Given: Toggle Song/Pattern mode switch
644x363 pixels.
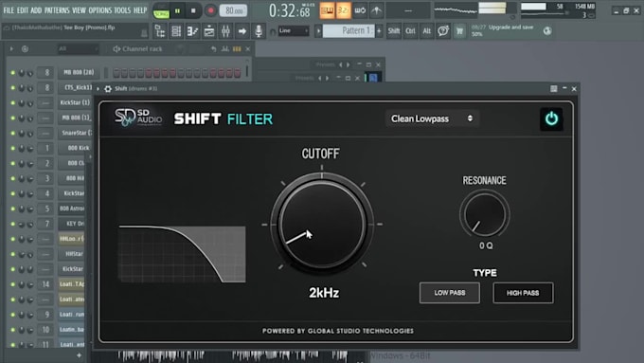Looking at the screenshot, I should click(161, 11).
